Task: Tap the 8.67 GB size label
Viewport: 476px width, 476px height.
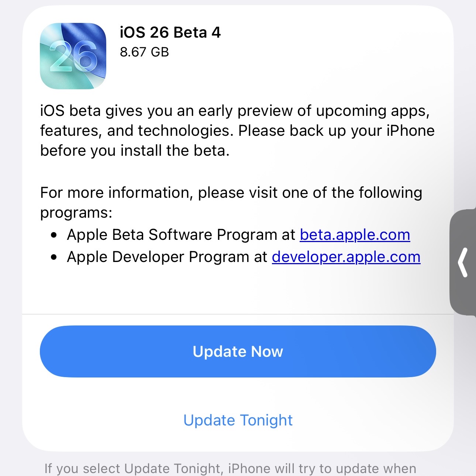Action: click(x=144, y=52)
